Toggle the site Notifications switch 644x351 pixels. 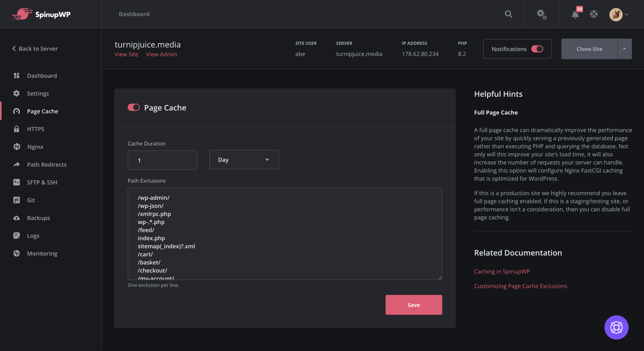click(x=537, y=49)
